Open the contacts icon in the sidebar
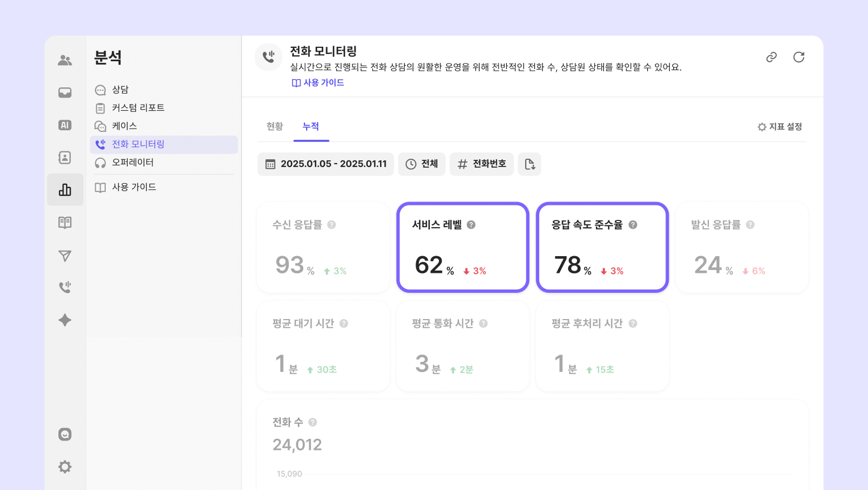 [65, 158]
